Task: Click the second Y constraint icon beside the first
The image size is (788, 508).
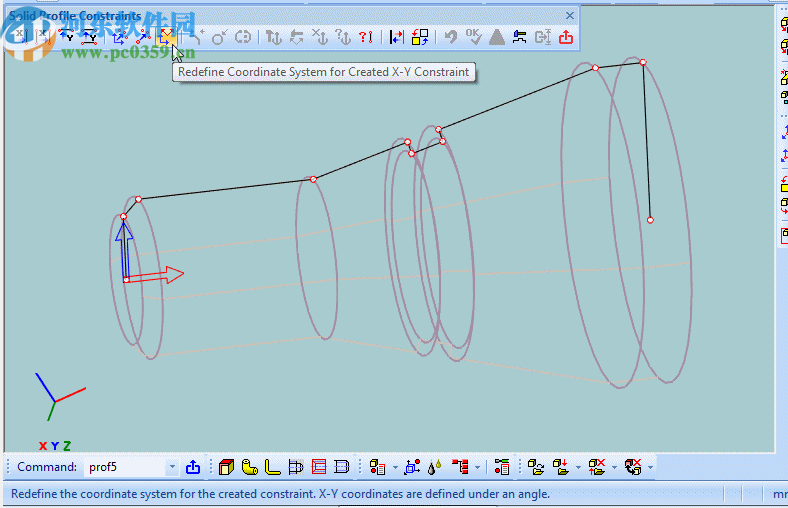Action: [89, 37]
